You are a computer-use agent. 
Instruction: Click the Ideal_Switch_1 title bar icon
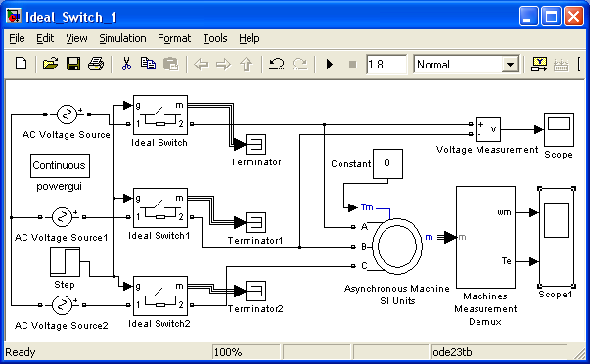[x=14, y=17]
